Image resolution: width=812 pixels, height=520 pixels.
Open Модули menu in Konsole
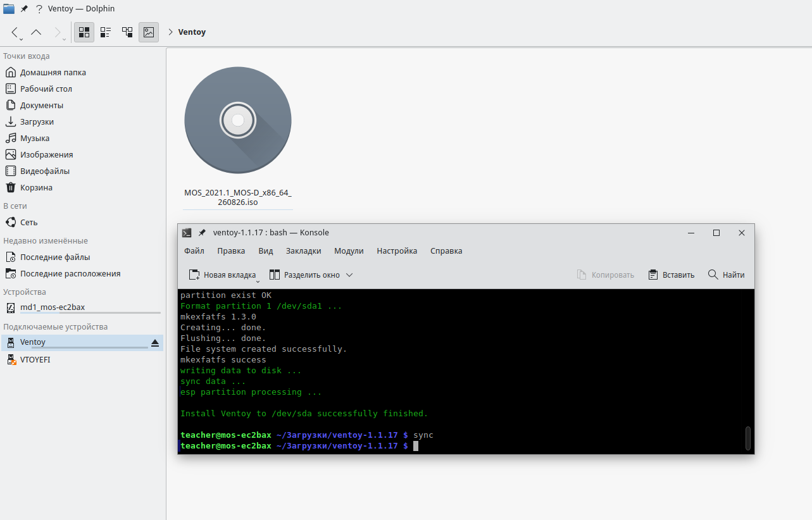pos(349,251)
